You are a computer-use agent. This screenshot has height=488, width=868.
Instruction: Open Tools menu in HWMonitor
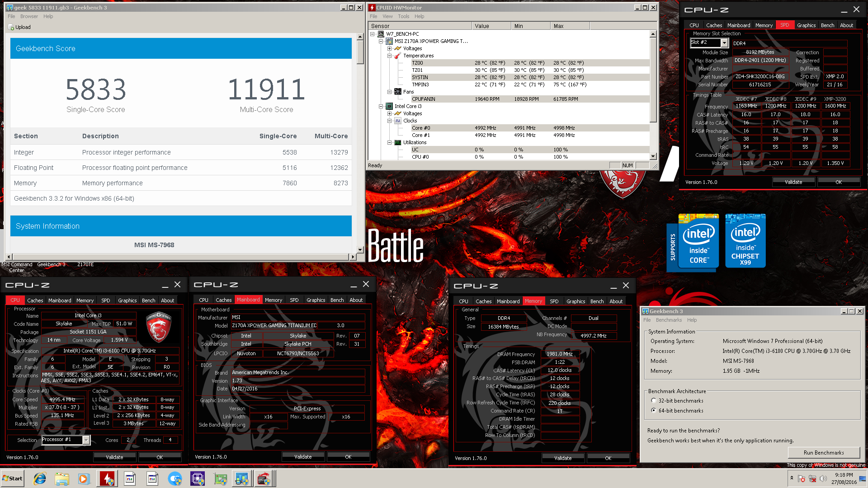[x=404, y=16]
